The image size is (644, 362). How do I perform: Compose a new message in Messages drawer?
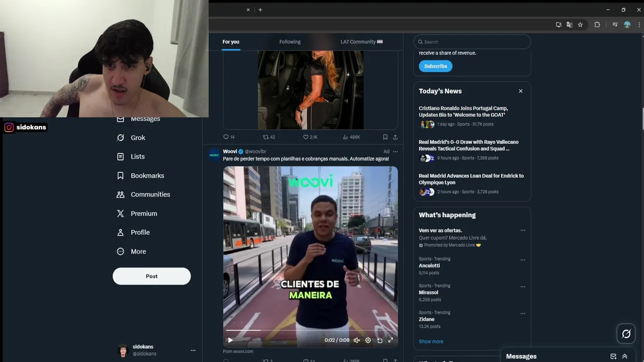pos(613,356)
